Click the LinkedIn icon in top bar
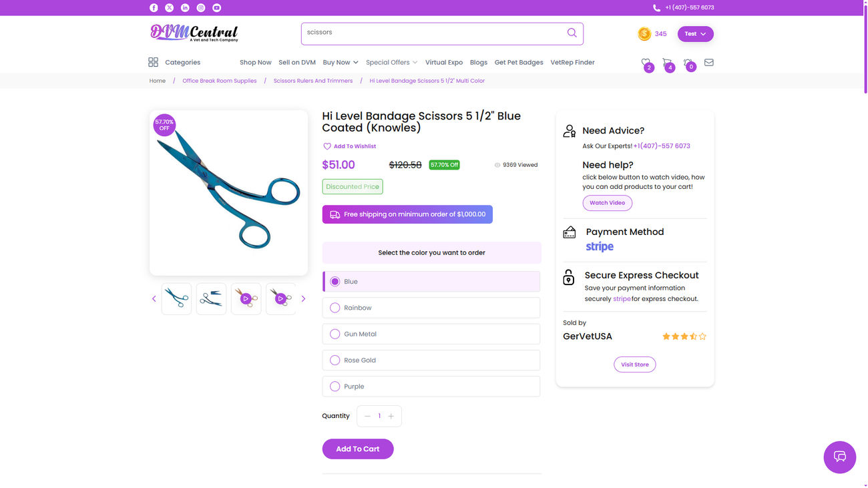This screenshot has width=868, height=488. 185,8
